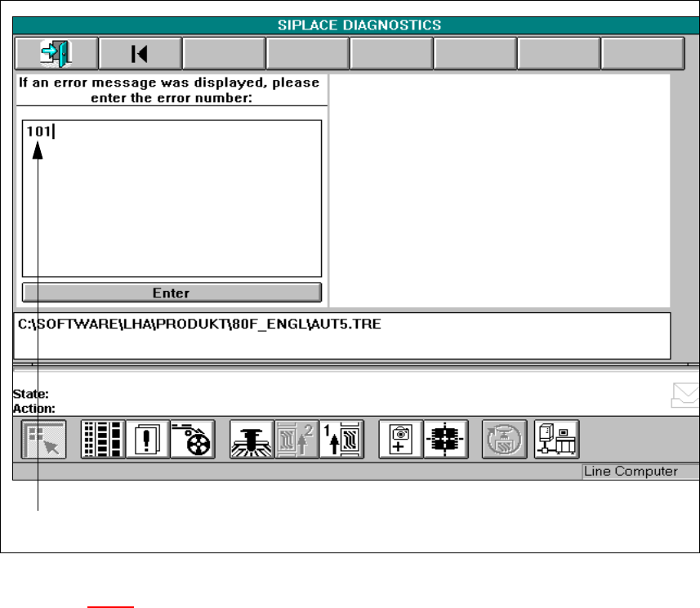Open the camera vision icon
700x608 pixels.
click(x=401, y=439)
